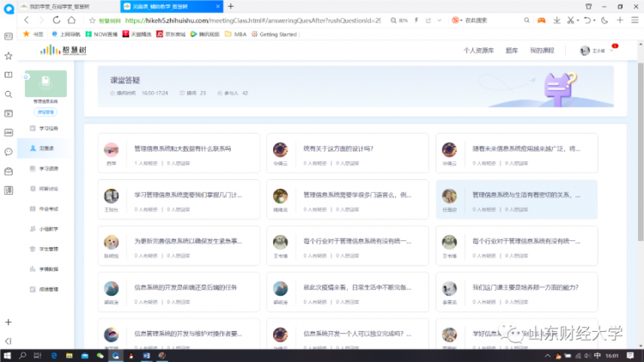This screenshot has height=362, width=644.
Task: Click the green course cover thumbnail
Action: pyautogui.click(x=46, y=83)
